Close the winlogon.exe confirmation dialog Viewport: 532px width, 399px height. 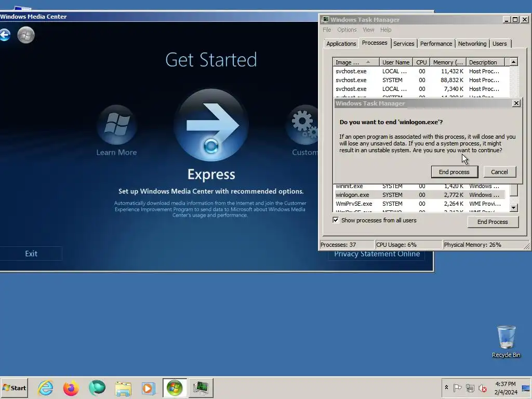(516, 103)
